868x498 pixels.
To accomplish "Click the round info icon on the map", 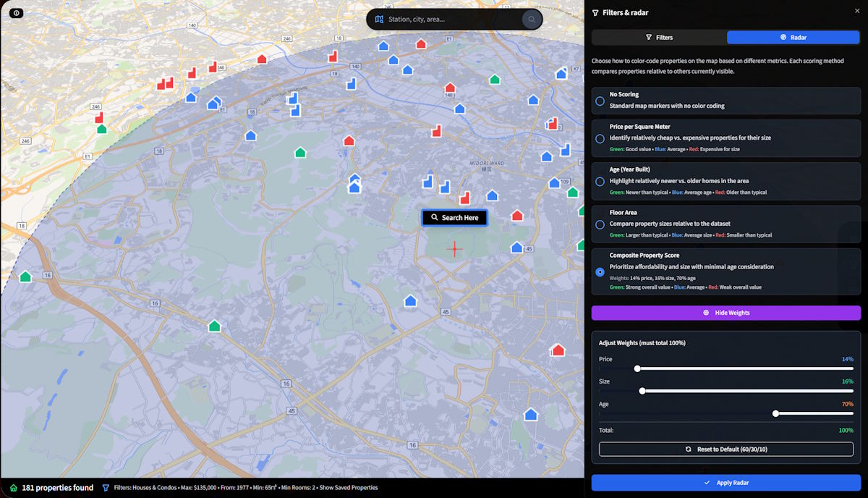I will [17, 13].
